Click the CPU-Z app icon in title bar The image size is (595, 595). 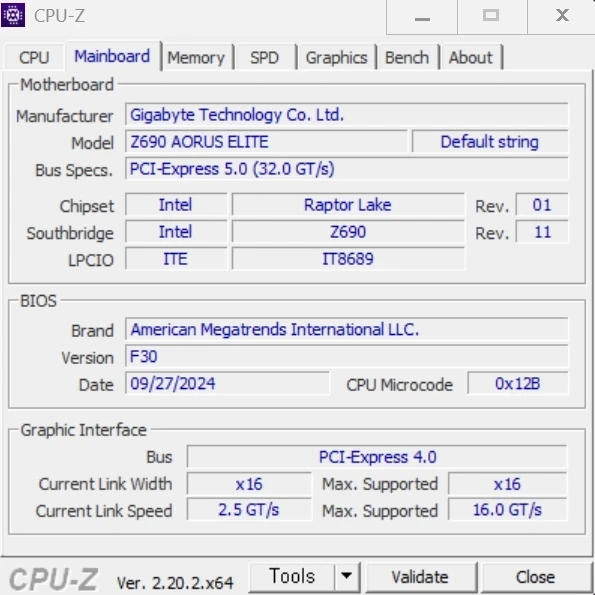[x=13, y=15]
